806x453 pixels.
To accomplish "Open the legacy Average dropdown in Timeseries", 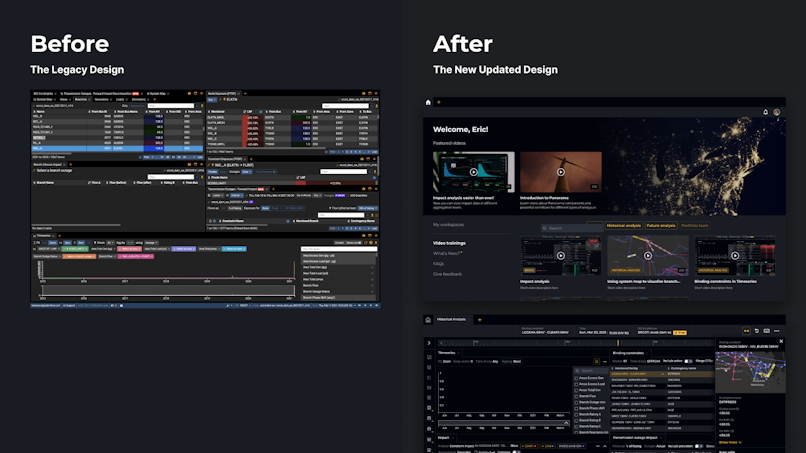I will (x=152, y=243).
